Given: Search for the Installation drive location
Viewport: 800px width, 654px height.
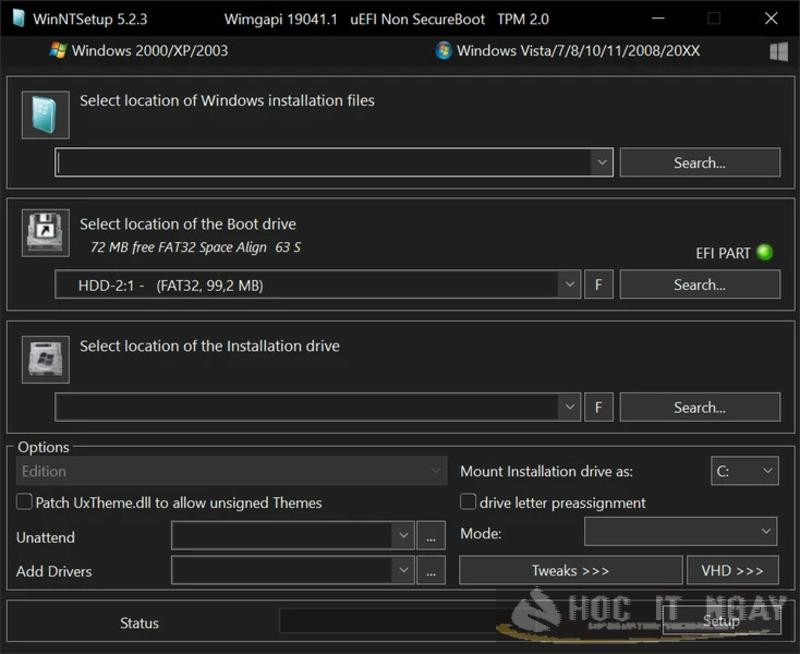Looking at the screenshot, I should [699, 407].
